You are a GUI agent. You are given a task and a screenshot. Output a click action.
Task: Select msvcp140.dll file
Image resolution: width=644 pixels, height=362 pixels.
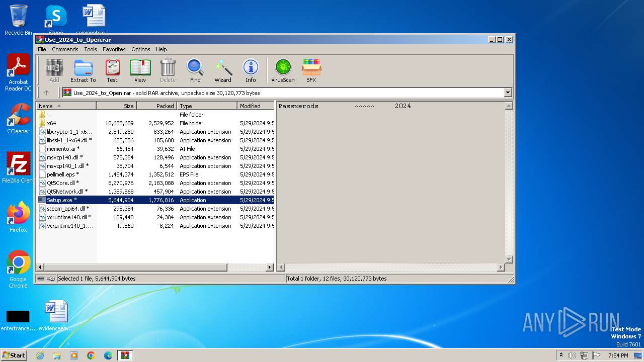pos(155,157)
